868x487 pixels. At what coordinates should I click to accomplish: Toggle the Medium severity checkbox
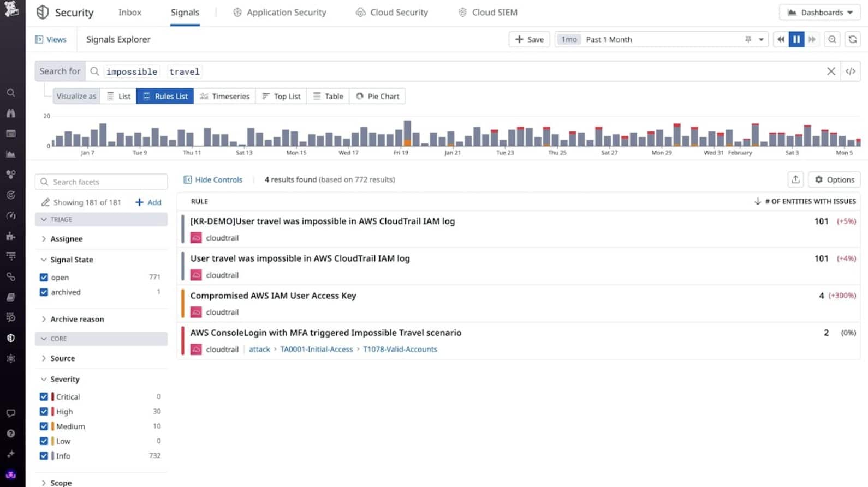point(44,426)
